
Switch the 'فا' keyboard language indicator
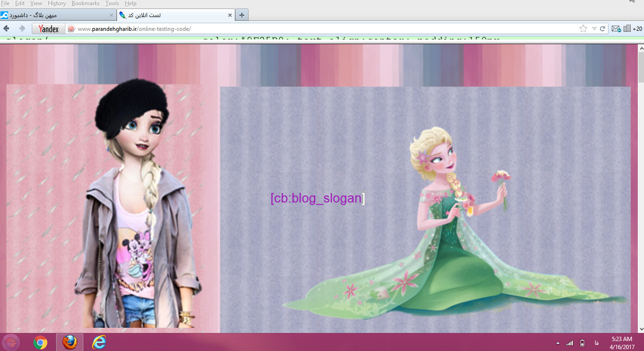tap(596, 342)
